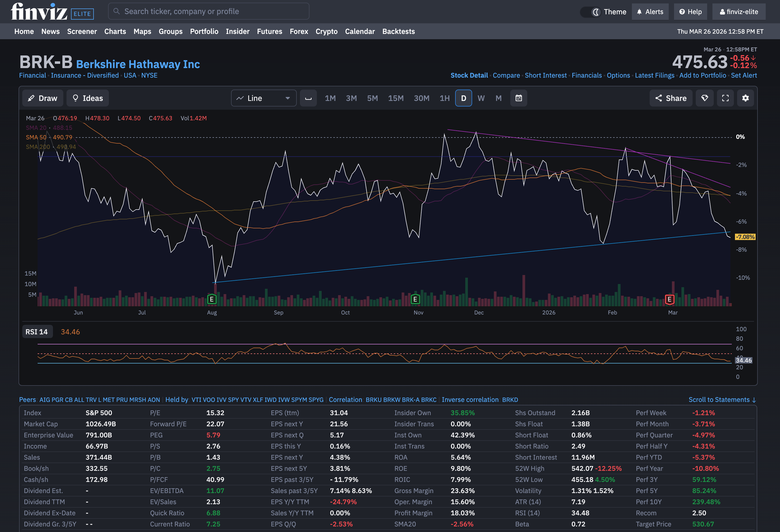
Task: Toggle the dark Theme switch
Action: pos(591,12)
